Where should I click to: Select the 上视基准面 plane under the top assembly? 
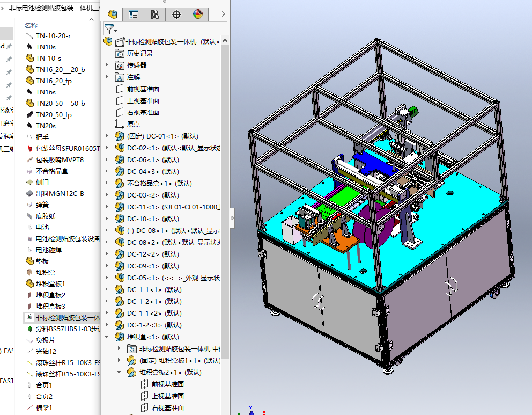coord(143,101)
